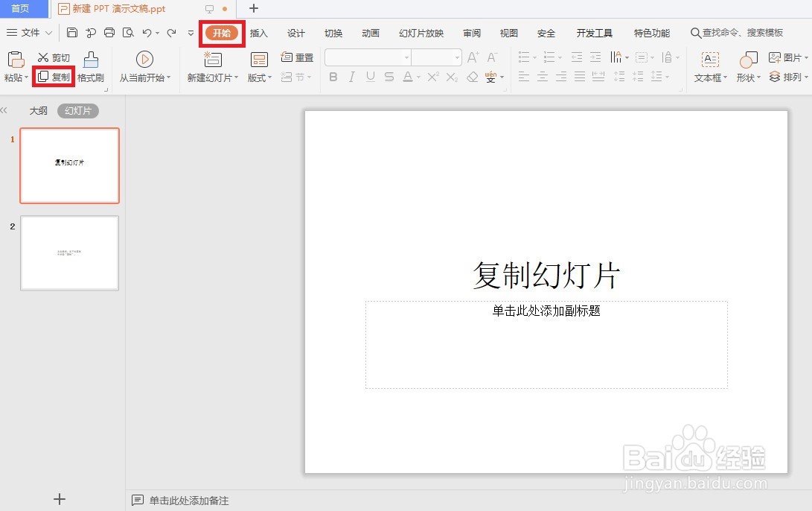This screenshot has height=511, width=812.
Task: Switch to the Slides (幻灯片) panel tab
Action: coord(78,111)
